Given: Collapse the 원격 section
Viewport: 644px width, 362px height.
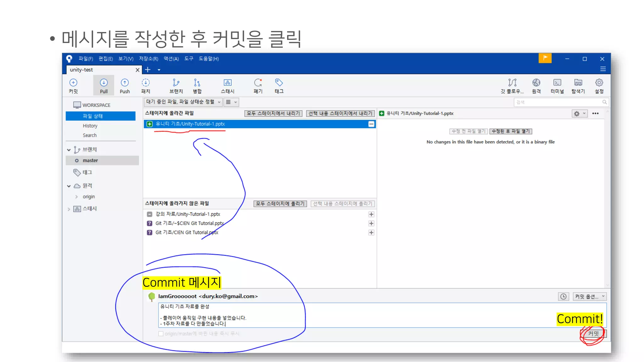Looking at the screenshot, I should tap(69, 186).
